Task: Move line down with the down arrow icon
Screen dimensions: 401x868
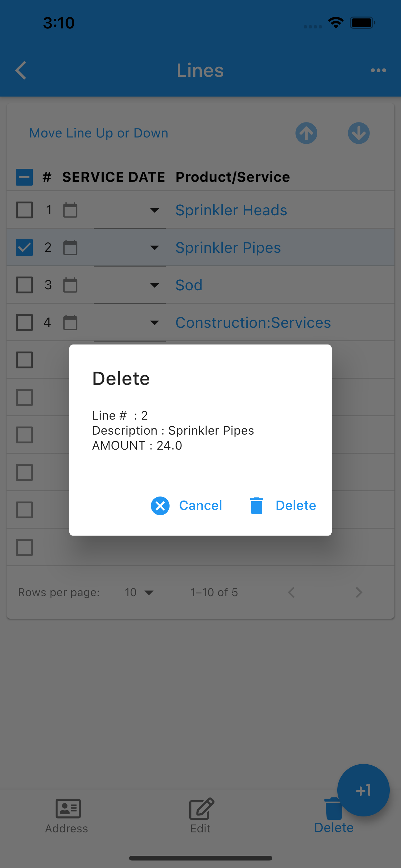Action: (359, 133)
